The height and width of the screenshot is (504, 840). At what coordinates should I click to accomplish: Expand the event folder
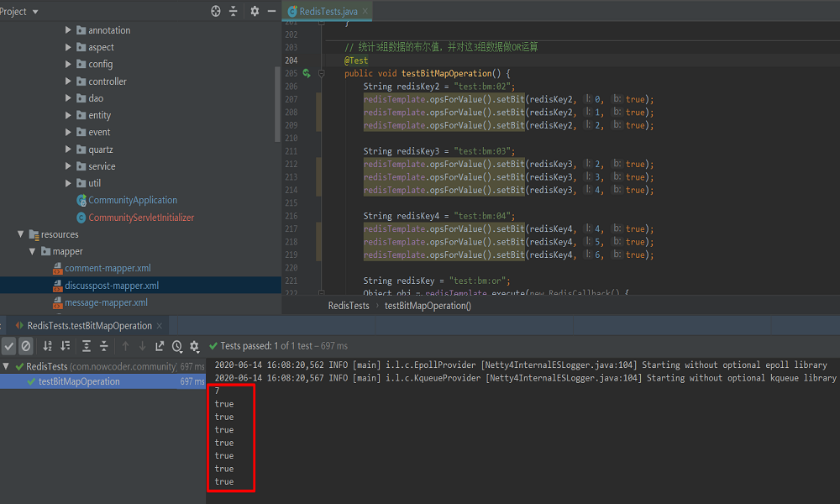[68, 132]
